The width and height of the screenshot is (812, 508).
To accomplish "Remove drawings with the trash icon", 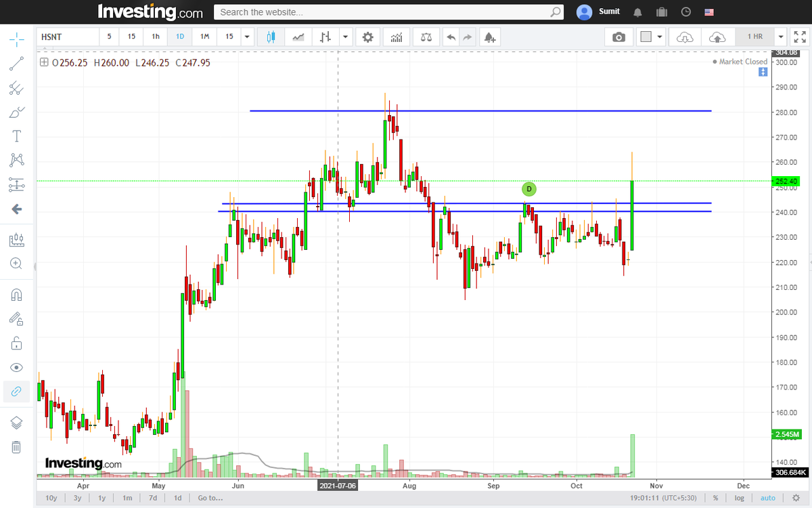I will pyautogui.click(x=16, y=447).
